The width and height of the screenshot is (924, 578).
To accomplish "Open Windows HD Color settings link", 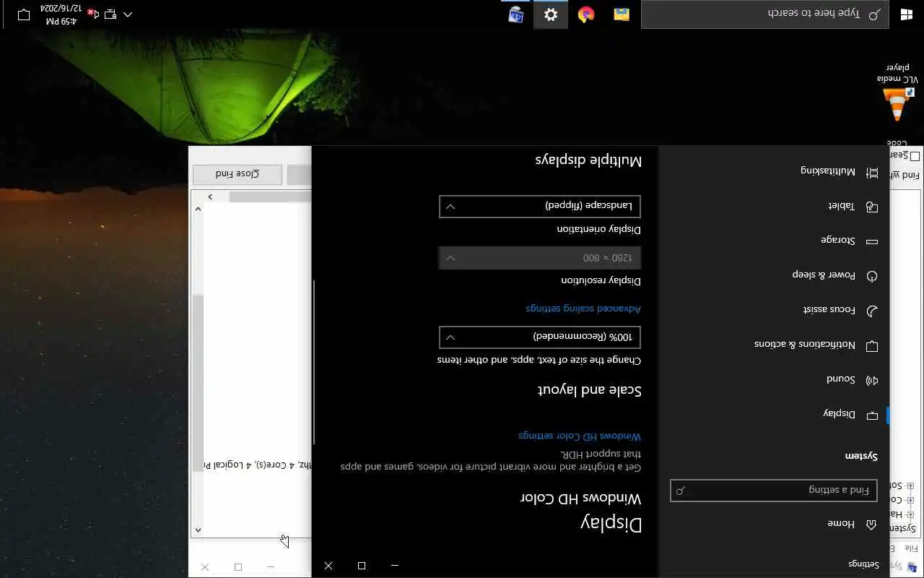I will click(x=580, y=436).
